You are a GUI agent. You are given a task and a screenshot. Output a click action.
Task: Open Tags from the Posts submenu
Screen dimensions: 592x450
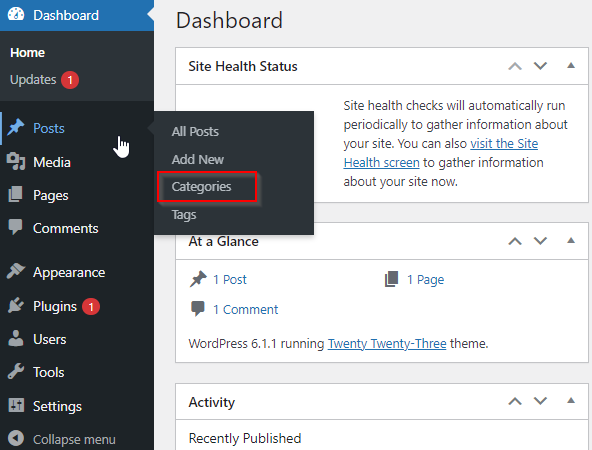tap(184, 215)
